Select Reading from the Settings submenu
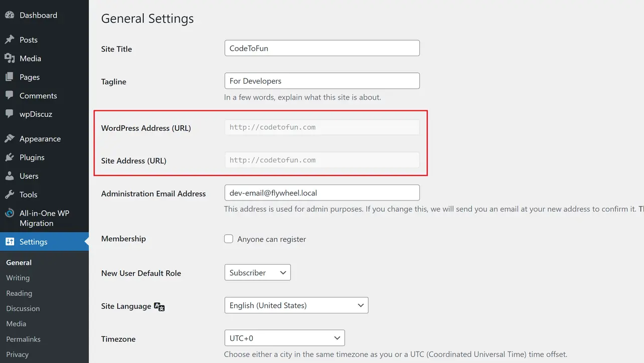 pos(19,293)
